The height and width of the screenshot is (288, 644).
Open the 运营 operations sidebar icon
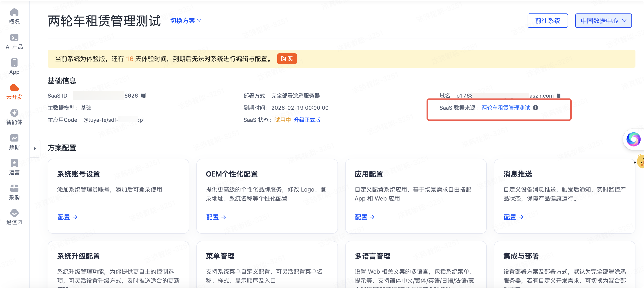[14, 163]
